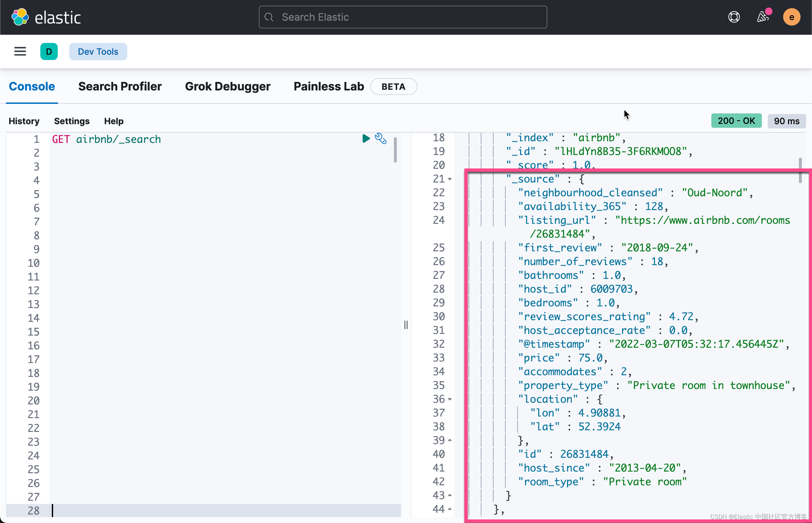This screenshot has height=523, width=812.
Task: Open console Settings
Action: tap(72, 121)
